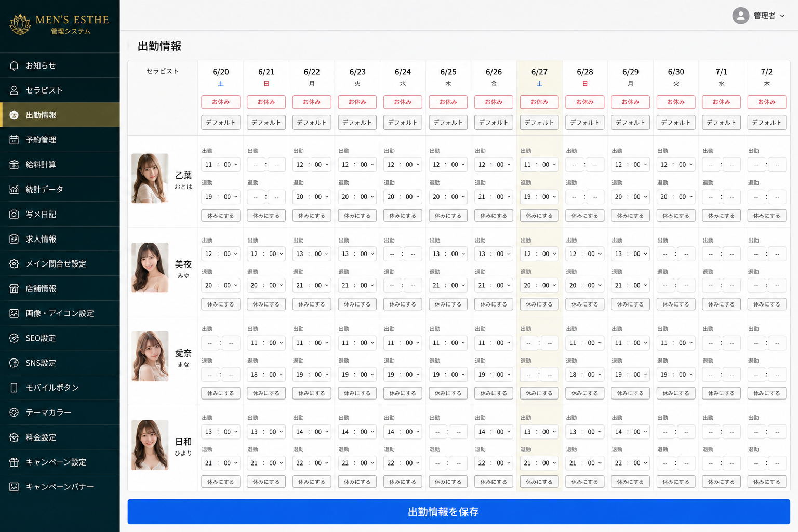The height and width of the screenshot is (532, 798).
Task: Click the 予約管理 calendar icon
Action: click(x=14, y=140)
